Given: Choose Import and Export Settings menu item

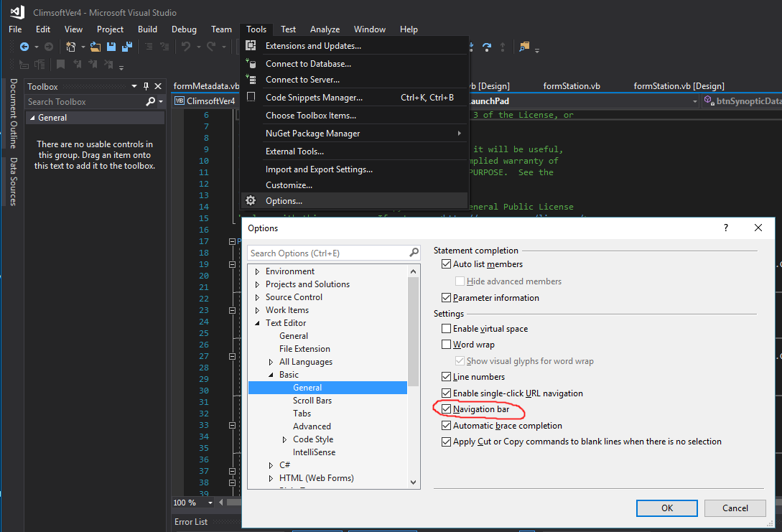Looking at the screenshot, I should tap(354, 169).
